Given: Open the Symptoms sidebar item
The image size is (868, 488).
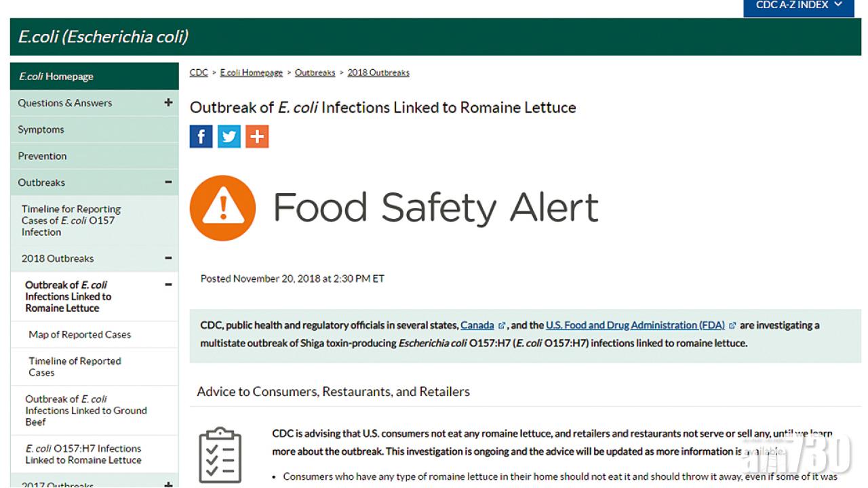Looking at the screenshot, I should click(41, 129).
